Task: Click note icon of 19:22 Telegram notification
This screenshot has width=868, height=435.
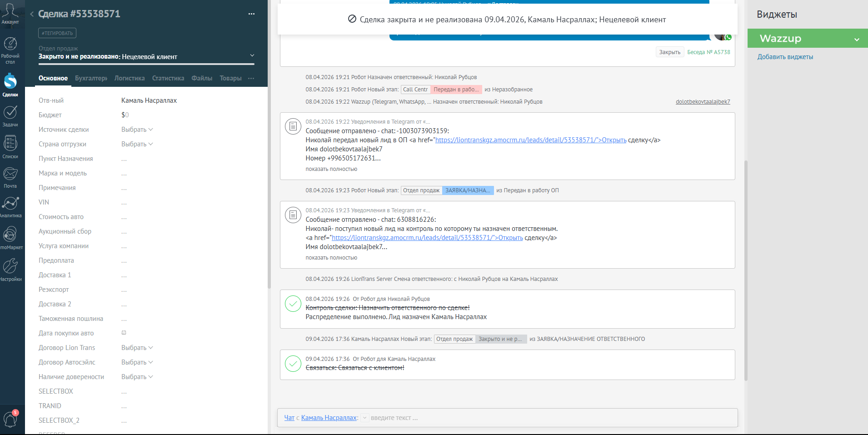Action: click(x=293, y=126)
